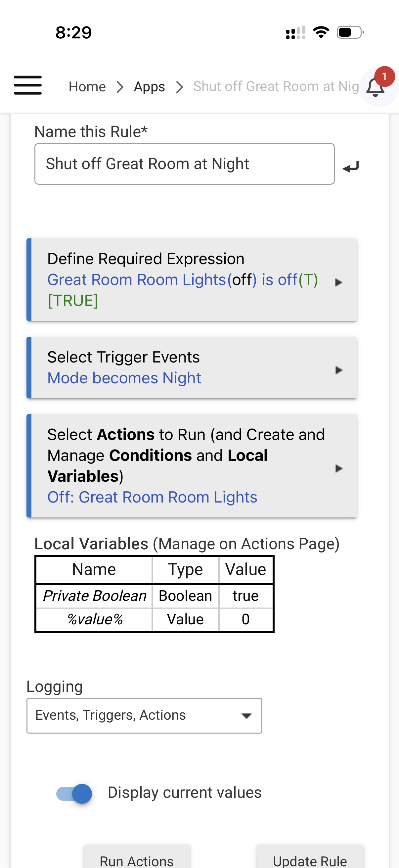Tap the notification bell icon

[x=375, y=88]
